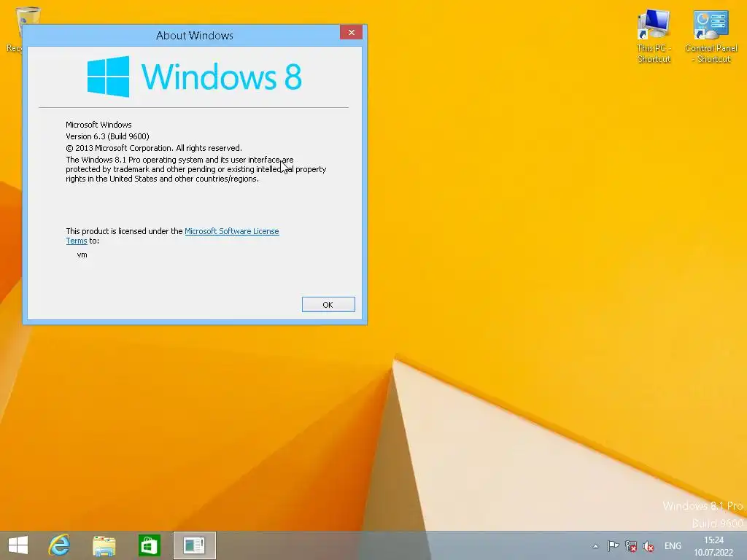Open Control Panel shortcut on desktop
747x560 pixels.
(x=711, y=36)
